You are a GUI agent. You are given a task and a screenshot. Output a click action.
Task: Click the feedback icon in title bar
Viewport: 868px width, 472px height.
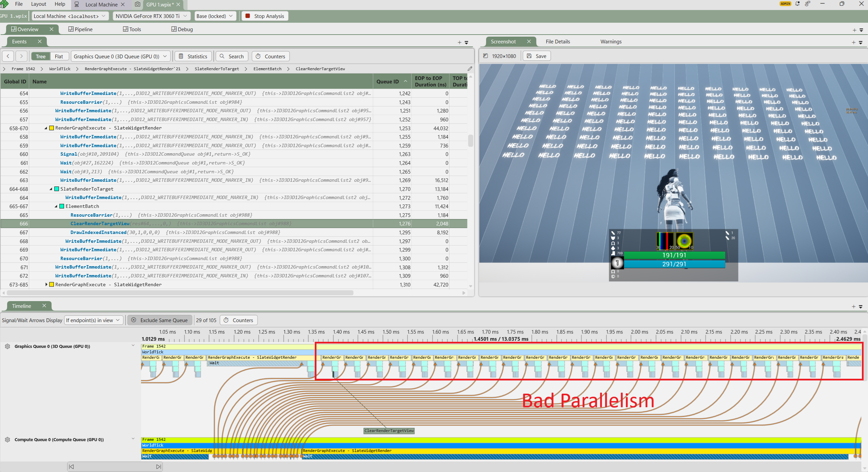pos(808,4)
